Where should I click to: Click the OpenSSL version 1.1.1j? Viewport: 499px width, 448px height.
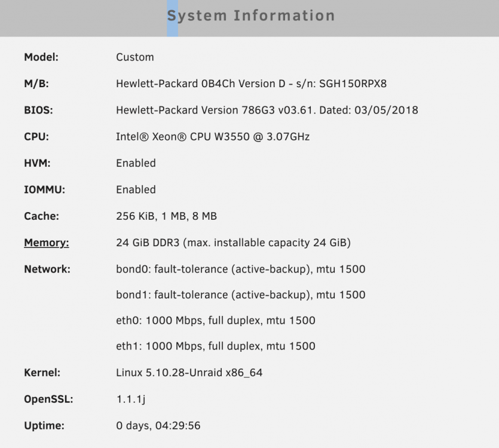click(131, 400)
